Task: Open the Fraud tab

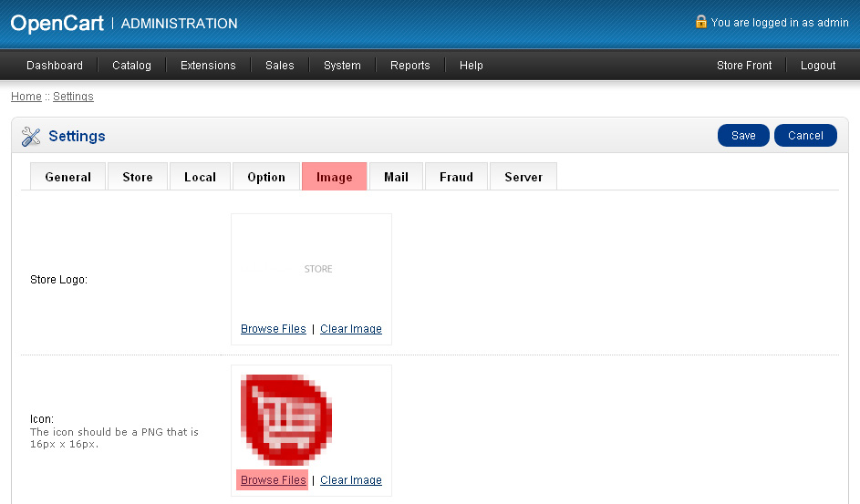Action: click(x=456, y=177)
